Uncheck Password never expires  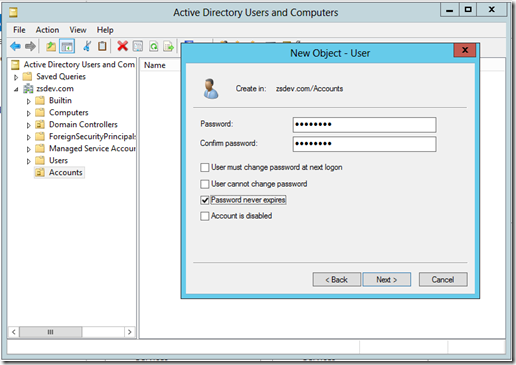pos(205,200)
